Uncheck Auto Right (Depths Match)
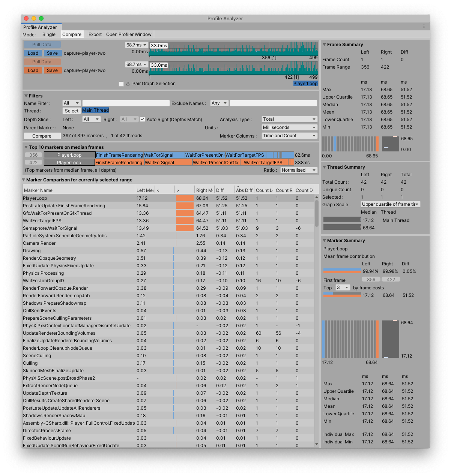 point(143,120)
